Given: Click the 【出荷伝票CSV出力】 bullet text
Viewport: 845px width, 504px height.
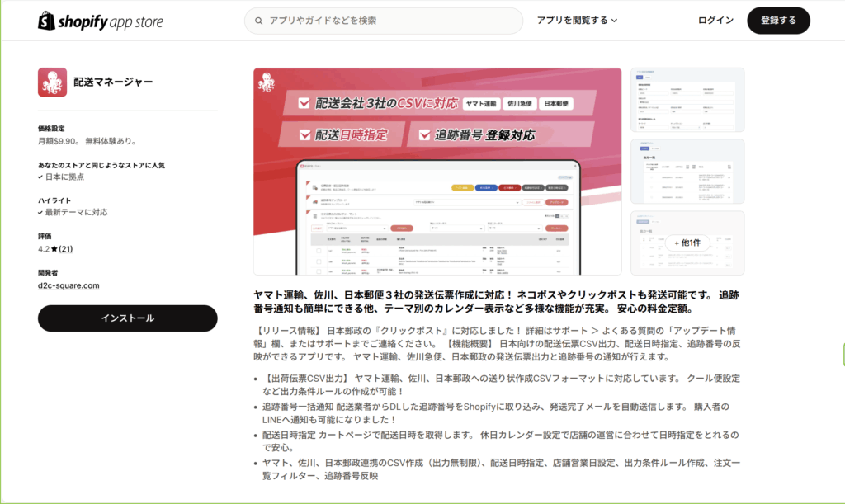Looking at the screenshot, I should (x=501, y=385).
